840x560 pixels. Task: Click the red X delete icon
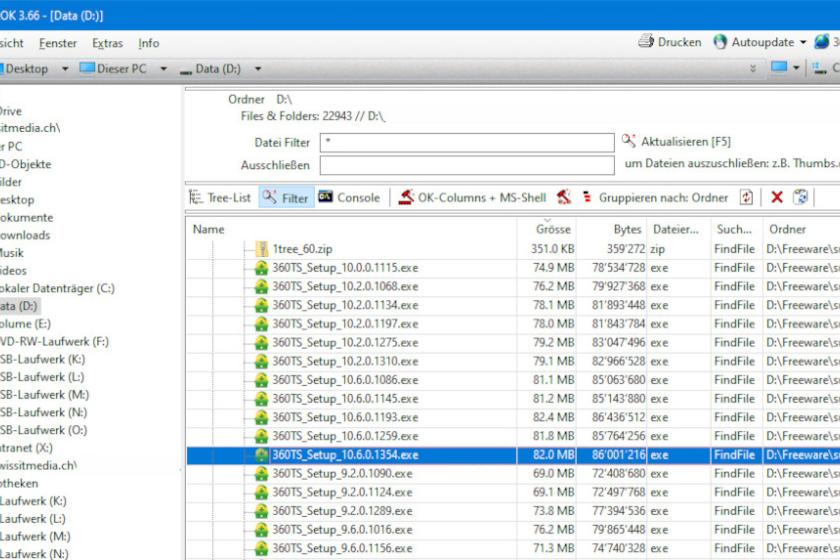777,197
